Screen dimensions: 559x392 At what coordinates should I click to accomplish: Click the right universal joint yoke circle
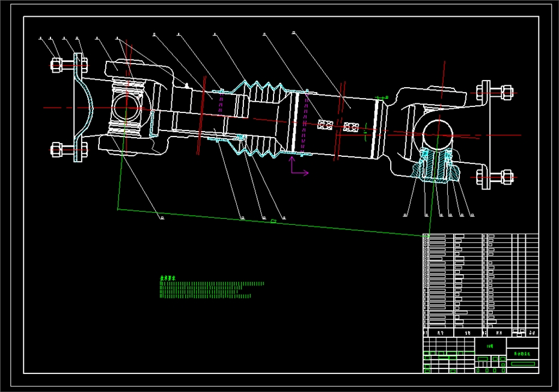coord(438,135)
